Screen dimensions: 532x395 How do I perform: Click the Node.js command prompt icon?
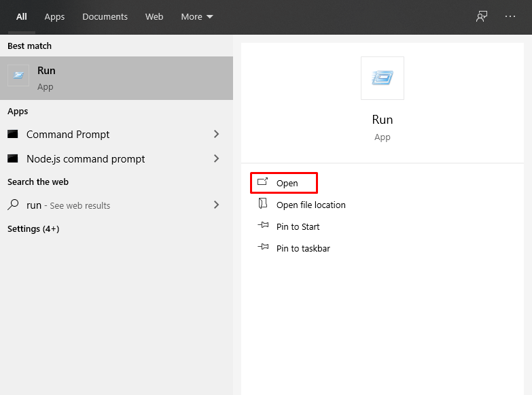pos(13,158)
